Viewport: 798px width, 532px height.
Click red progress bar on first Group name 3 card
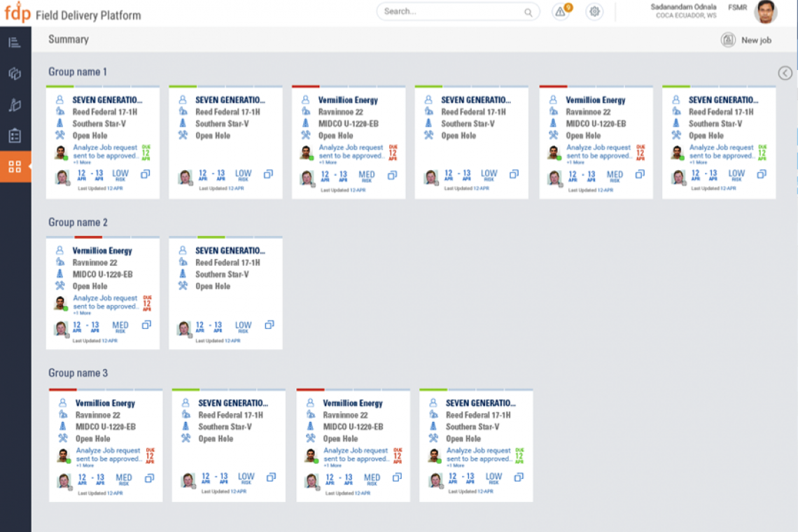tap(62, 390)
